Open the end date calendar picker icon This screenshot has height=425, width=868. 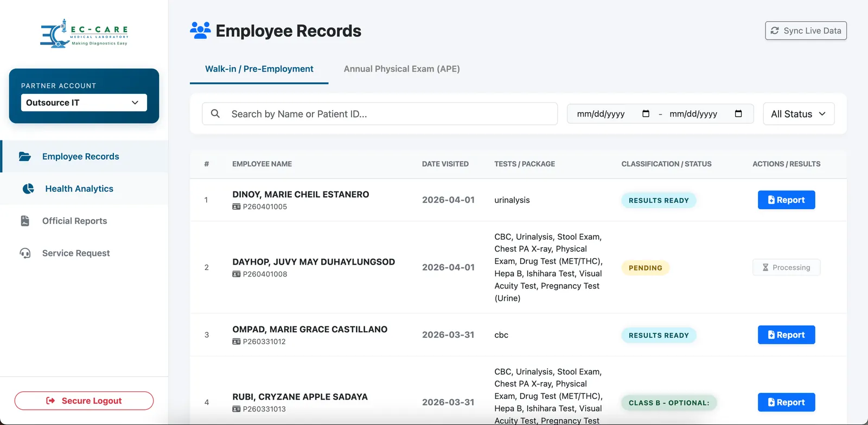point(738,114)
